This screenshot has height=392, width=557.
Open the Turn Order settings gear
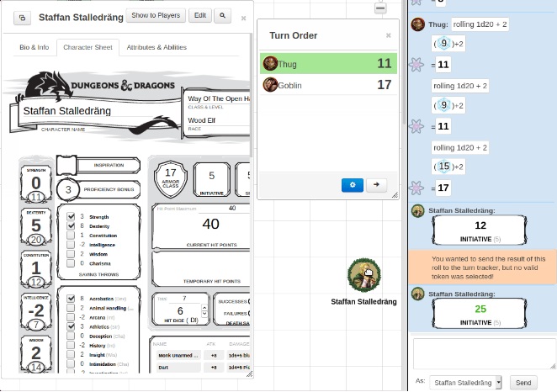(352, 185)
